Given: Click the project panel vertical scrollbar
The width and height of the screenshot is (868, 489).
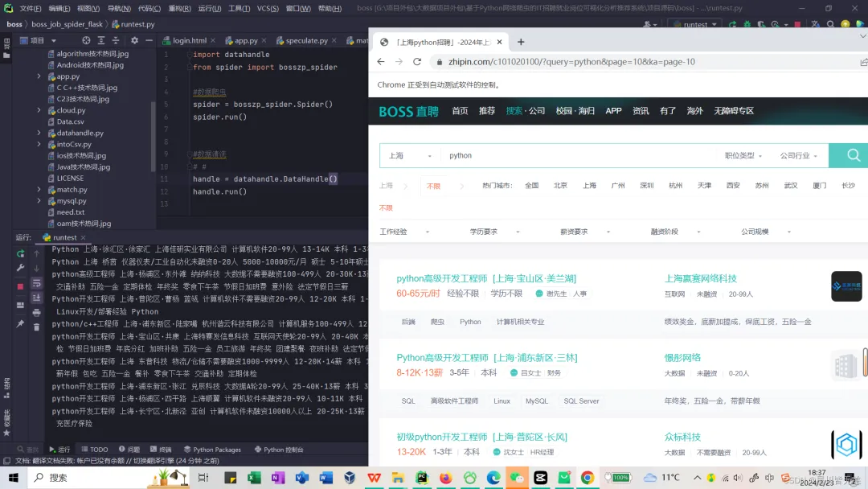Looking at the screenshot, I should coord(154,137).
